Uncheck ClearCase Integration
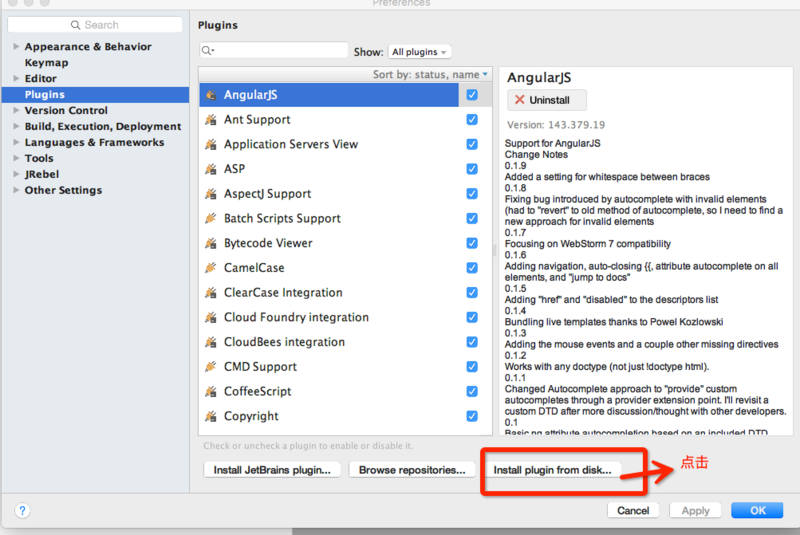The height and width of the screenshot is (535, 800). (x=472, y=293)
